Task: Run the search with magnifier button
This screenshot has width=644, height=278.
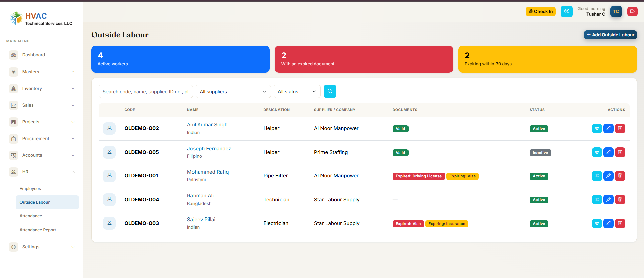Action: (330, 91)
